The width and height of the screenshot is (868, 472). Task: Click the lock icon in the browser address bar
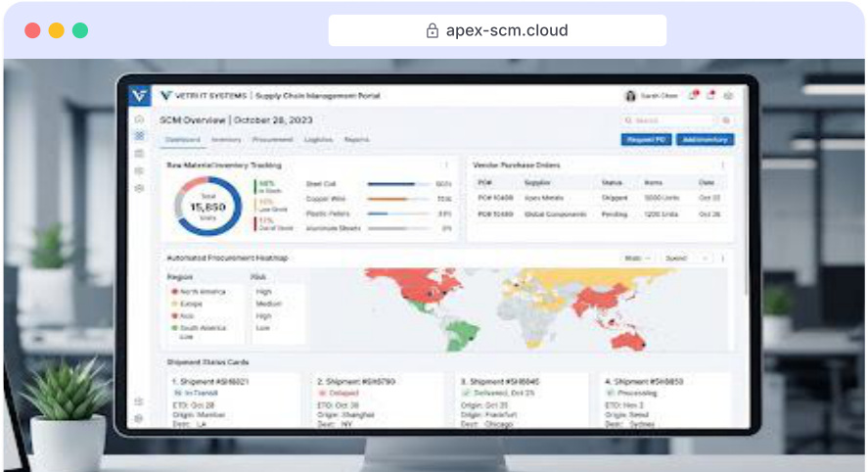coord(433,30)
